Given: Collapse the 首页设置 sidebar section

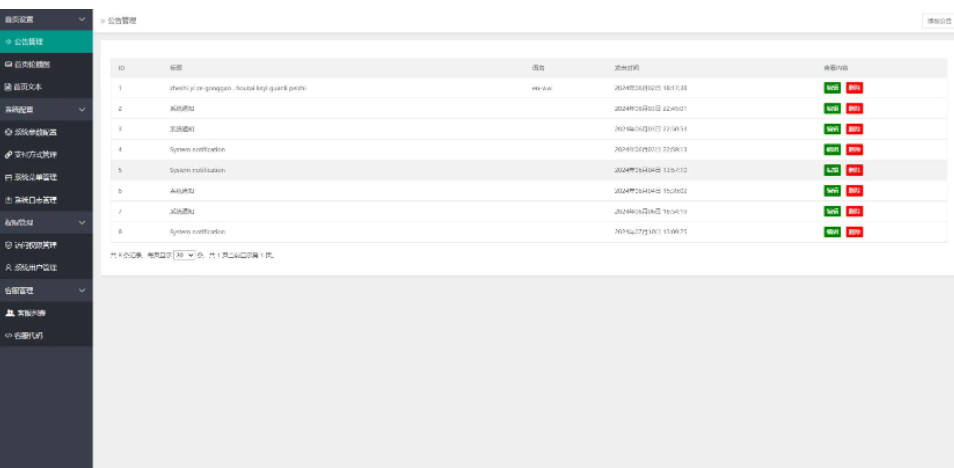Looking at the screenshot, I should tap(82, 19).
